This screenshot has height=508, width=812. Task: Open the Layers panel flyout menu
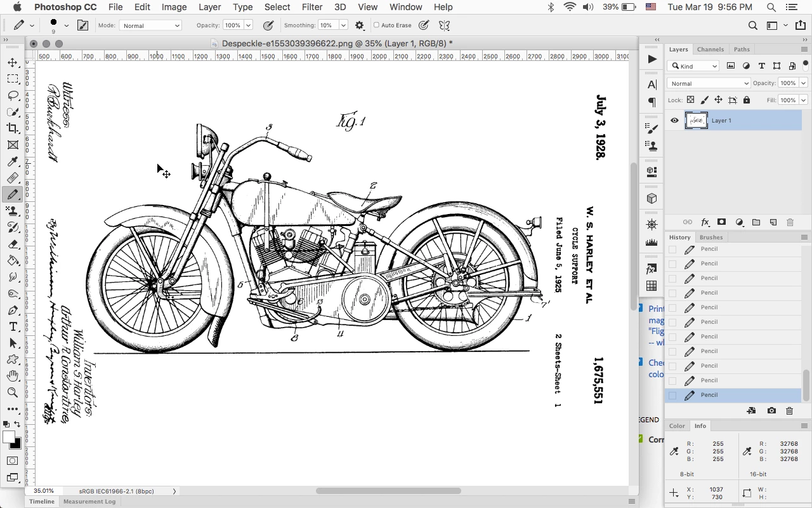click(x=804, y=49)
